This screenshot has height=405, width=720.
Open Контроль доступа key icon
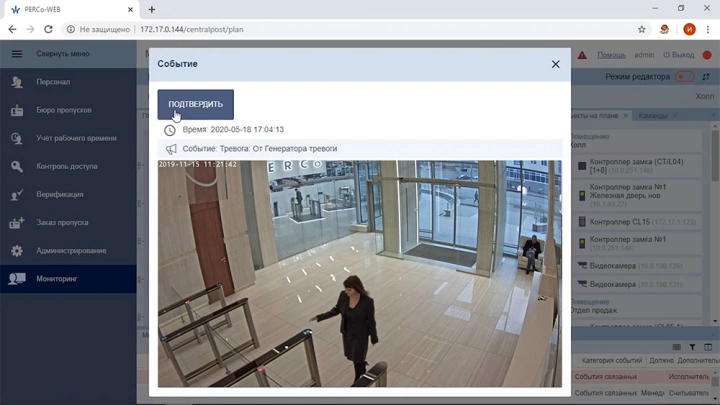pyautogui.click(x=17, y=166)
